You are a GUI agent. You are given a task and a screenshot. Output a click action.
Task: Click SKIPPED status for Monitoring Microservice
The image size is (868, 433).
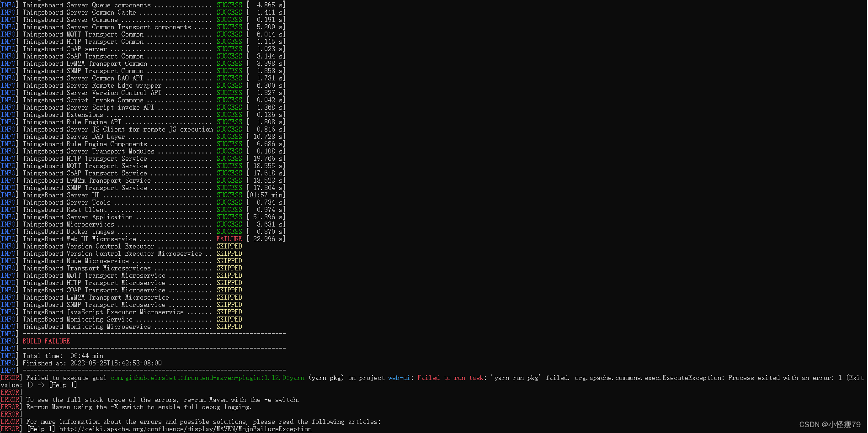229,327
